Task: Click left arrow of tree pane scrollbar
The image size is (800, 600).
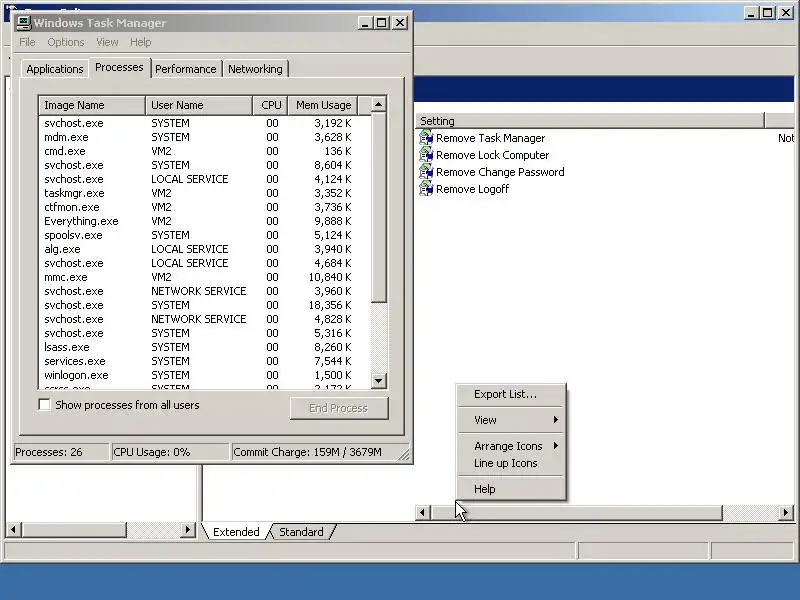Action: (x=14, y=530)
